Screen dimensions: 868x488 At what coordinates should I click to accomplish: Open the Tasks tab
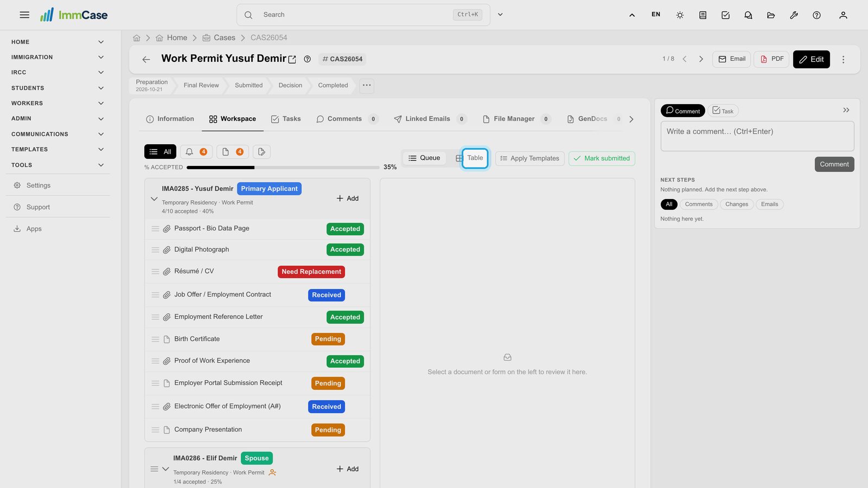[x=286, y=119]
